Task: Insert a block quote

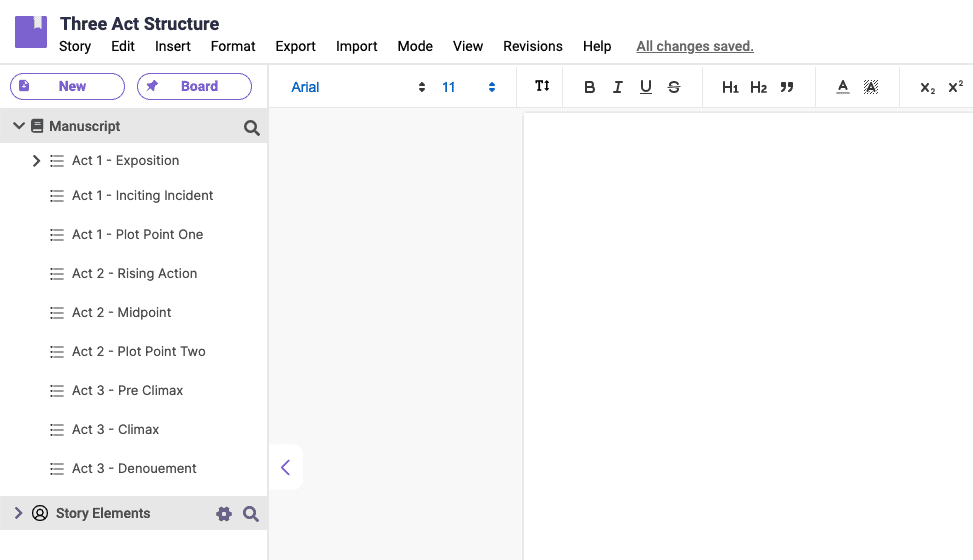Action: 787,88
